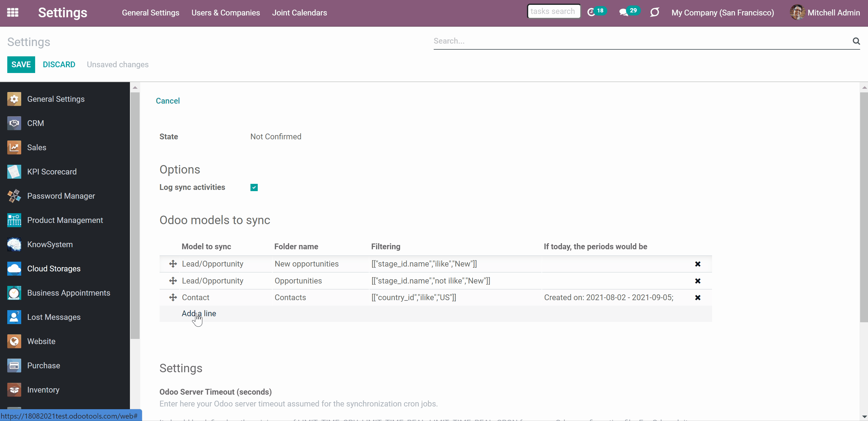Click the Folder name column header
868x421 pixels.
[x=296, y=247]
